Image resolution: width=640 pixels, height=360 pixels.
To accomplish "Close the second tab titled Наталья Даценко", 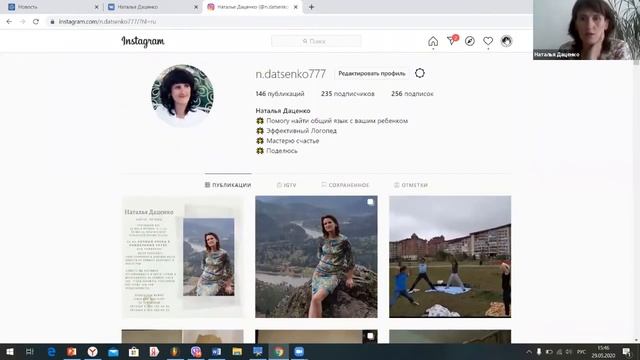I will (196, 7).
